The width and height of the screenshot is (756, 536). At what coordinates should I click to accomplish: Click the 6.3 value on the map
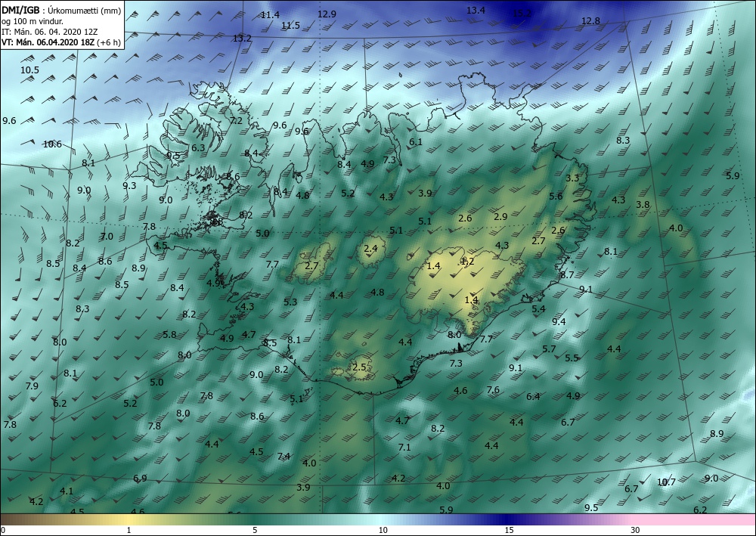coord(198,148)
